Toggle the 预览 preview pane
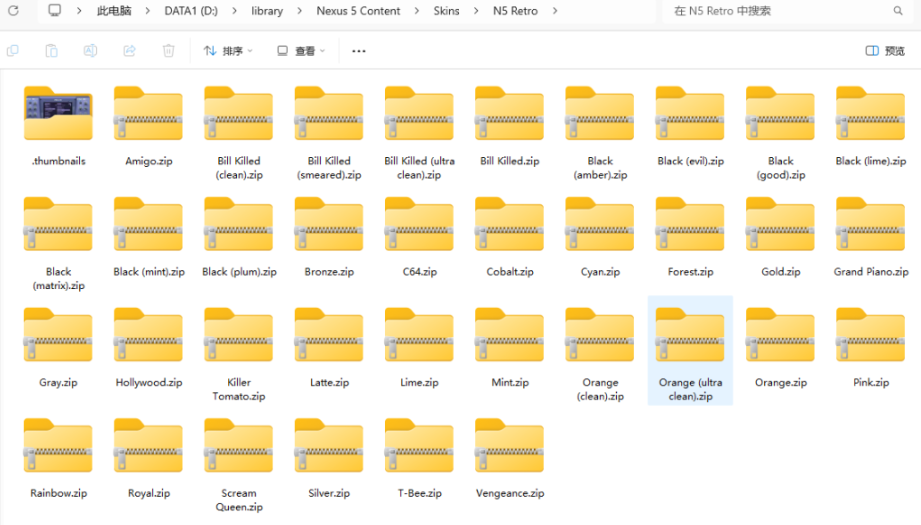The height and width of the screenshot is (525, 921). pyautogui.click(x=885, y=51)
